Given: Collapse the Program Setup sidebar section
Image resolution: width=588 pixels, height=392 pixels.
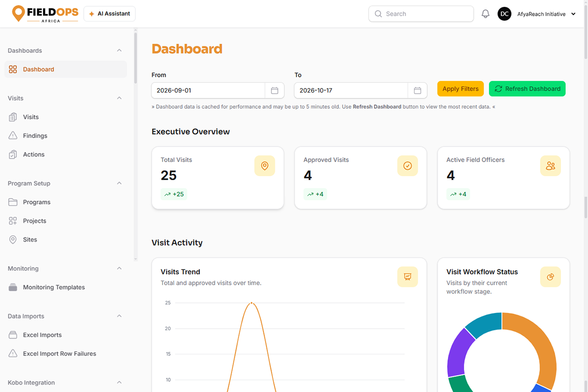Looking at the screenshot, I should pos(119,183).
